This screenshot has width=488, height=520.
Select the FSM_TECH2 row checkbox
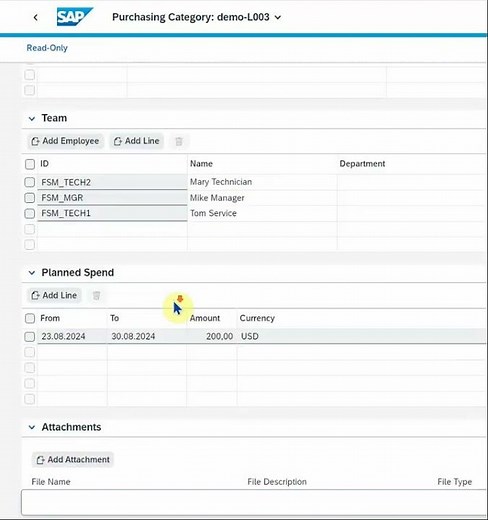coord(30,182)
